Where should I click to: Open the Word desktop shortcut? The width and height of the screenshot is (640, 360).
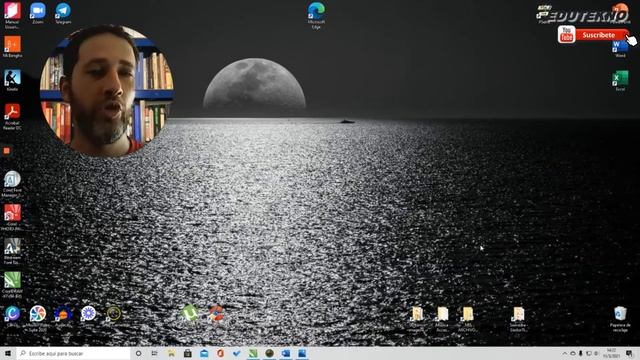620,49
